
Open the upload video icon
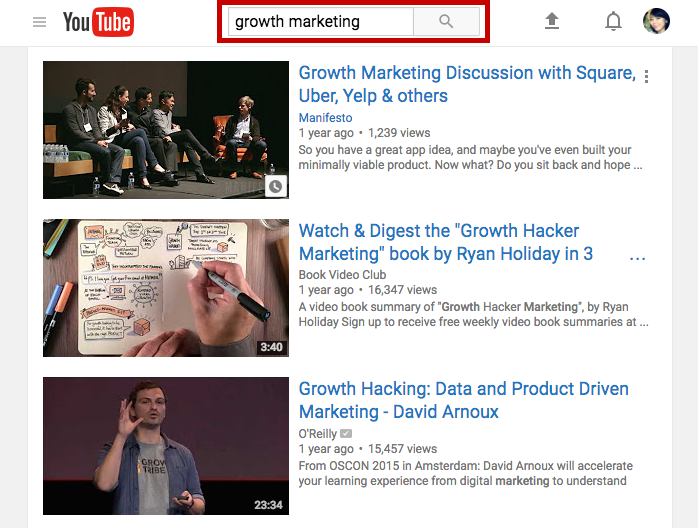pyautogui.click(x=552, y=21)
